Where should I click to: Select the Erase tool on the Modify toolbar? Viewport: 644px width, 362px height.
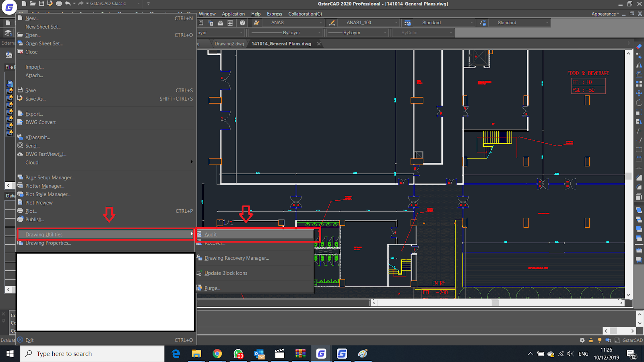point(639,47)
